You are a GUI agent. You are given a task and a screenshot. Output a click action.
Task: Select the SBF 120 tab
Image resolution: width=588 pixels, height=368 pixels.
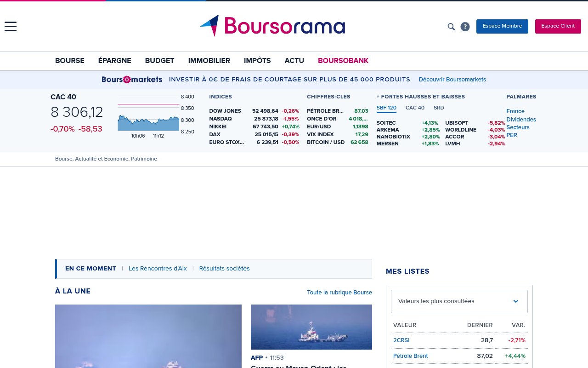[x=386, y=108]
